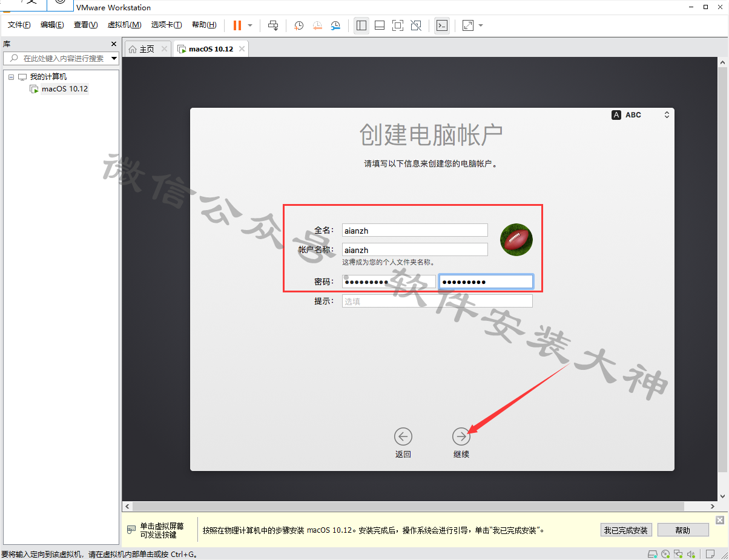729x560 pixels.
Task: Click the CD/DVD drive status icon
Action: click(666, 554)
